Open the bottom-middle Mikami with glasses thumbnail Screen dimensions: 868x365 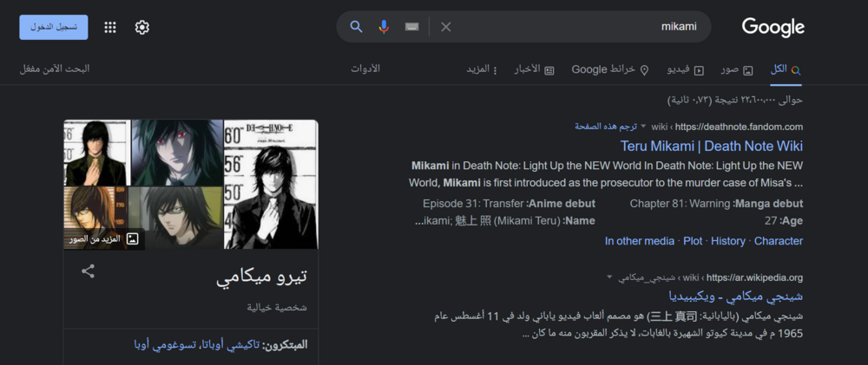point(177,218)
